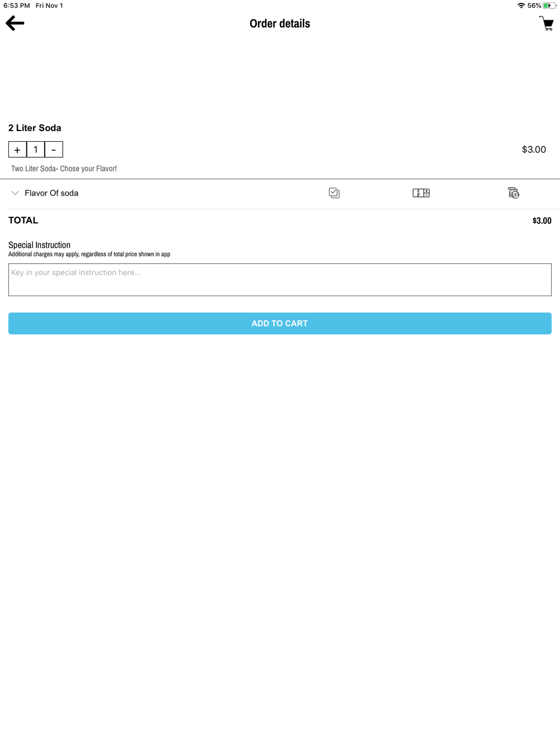560x747 pixels.
Task: Tap the Special Instruction heading
Action: click(x=39, y=245)
